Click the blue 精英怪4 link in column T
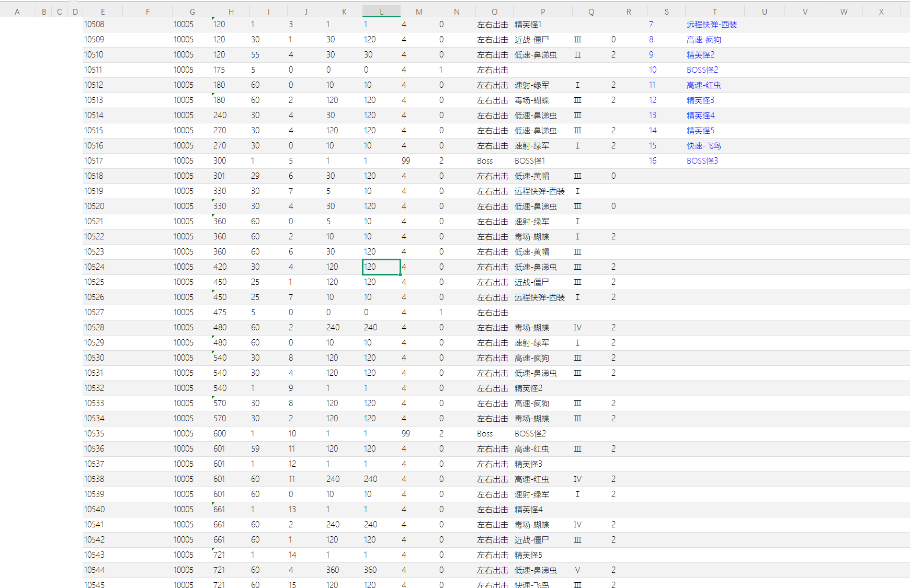Screen dimensions: 910x588 (700, 116)
